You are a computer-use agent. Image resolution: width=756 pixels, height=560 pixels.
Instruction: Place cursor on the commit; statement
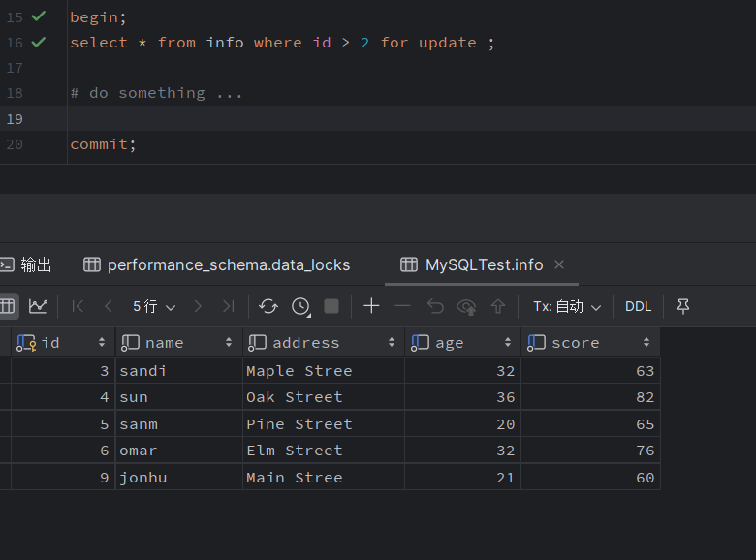pos(103,144)
